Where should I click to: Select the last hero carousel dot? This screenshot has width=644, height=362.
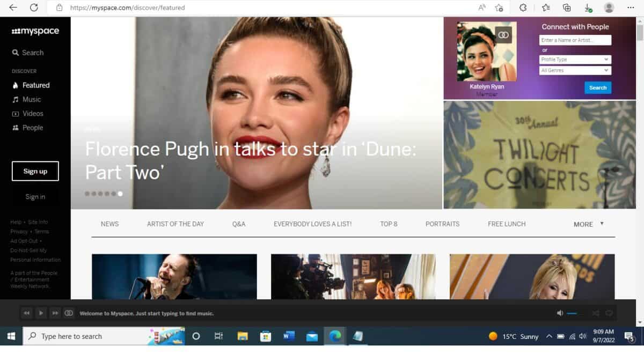pos(120,194)
